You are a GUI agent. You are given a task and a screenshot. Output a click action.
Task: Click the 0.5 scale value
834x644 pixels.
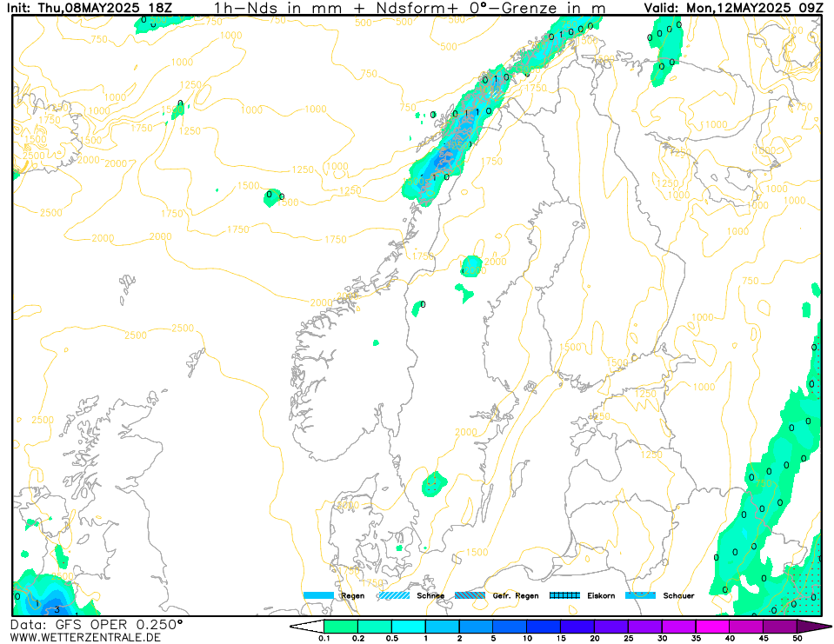click(x=391, y=638)
